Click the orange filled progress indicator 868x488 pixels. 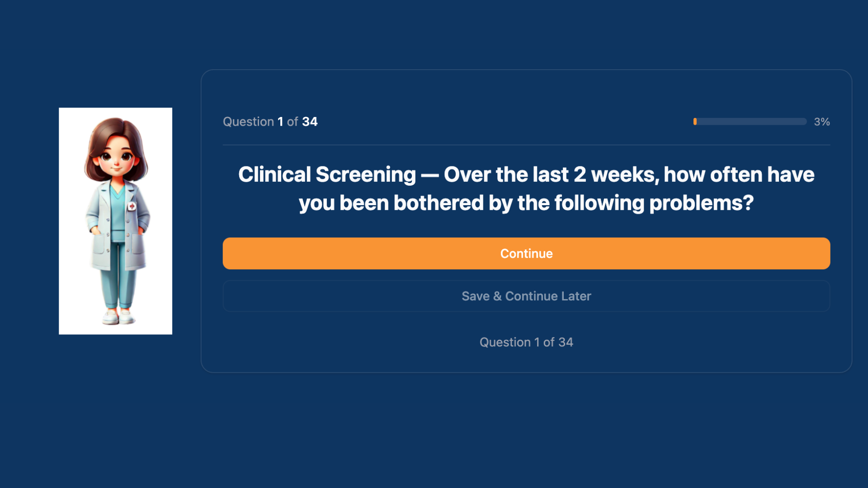pyautogui.click(x=695, y=122)
